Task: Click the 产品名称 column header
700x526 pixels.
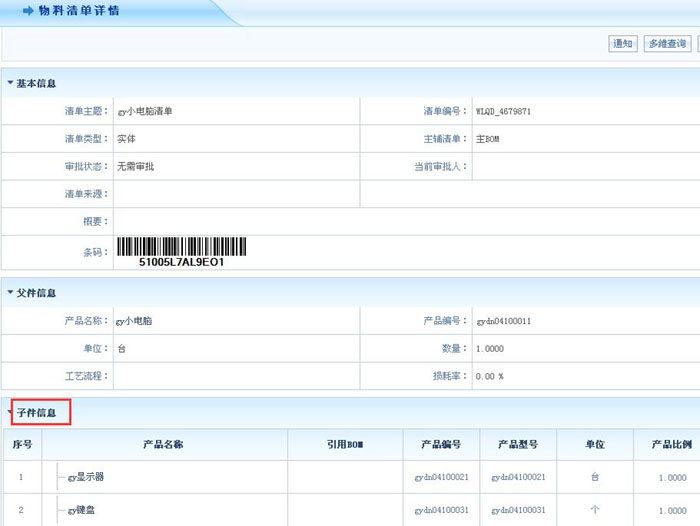Action: [163, 444]
